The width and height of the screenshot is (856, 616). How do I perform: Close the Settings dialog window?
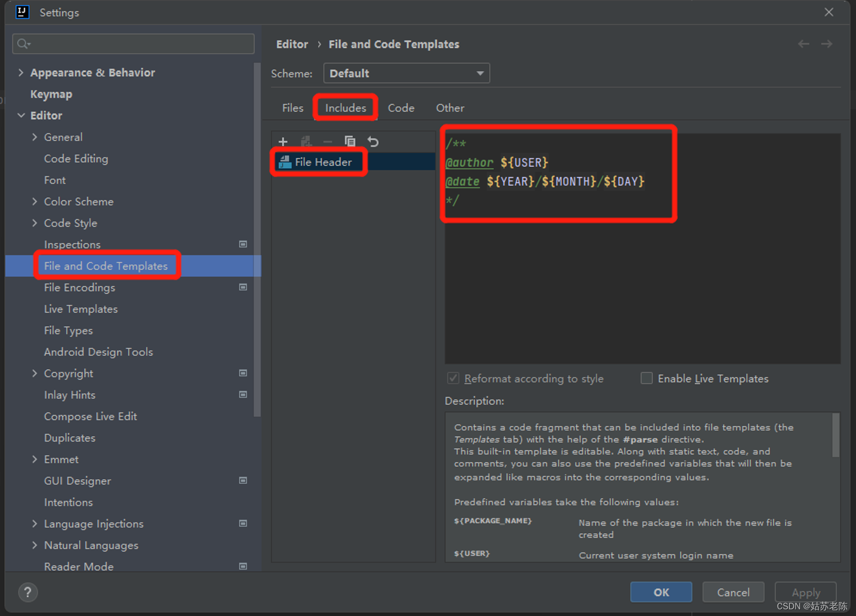tap(829, 12)
